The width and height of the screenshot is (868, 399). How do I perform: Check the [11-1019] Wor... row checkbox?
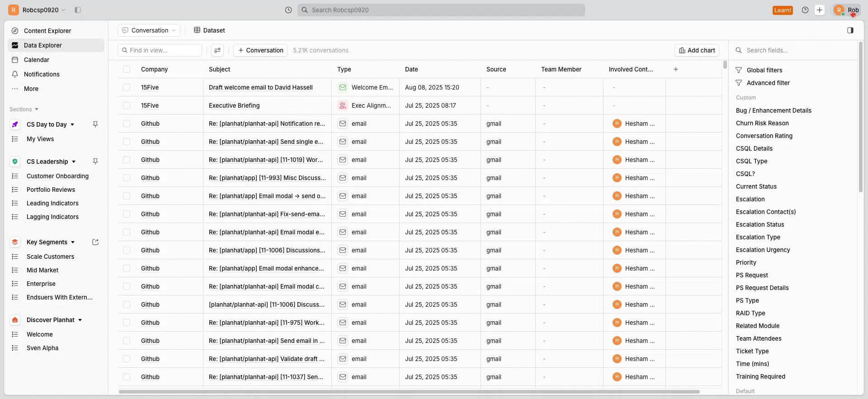[127, 160]
